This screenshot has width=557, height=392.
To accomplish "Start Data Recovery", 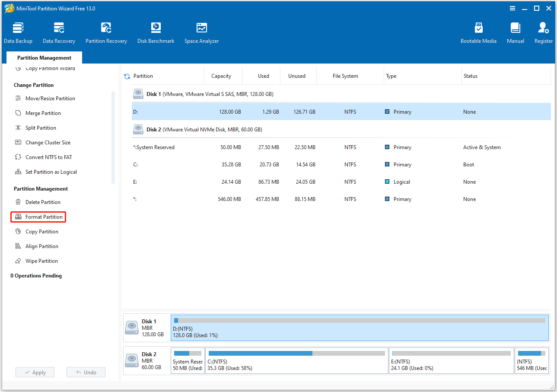I will pos(59,32).
